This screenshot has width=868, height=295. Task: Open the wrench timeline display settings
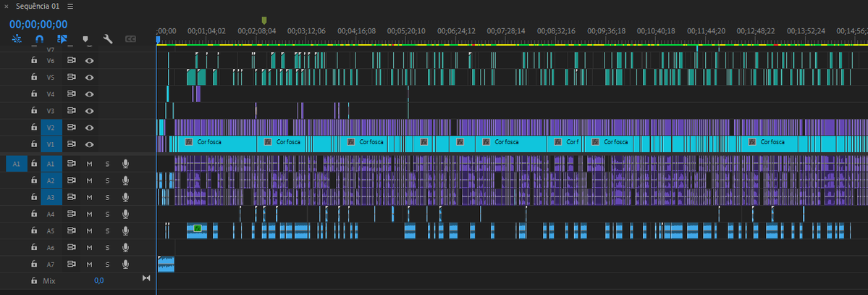click(x=108, y=39)
